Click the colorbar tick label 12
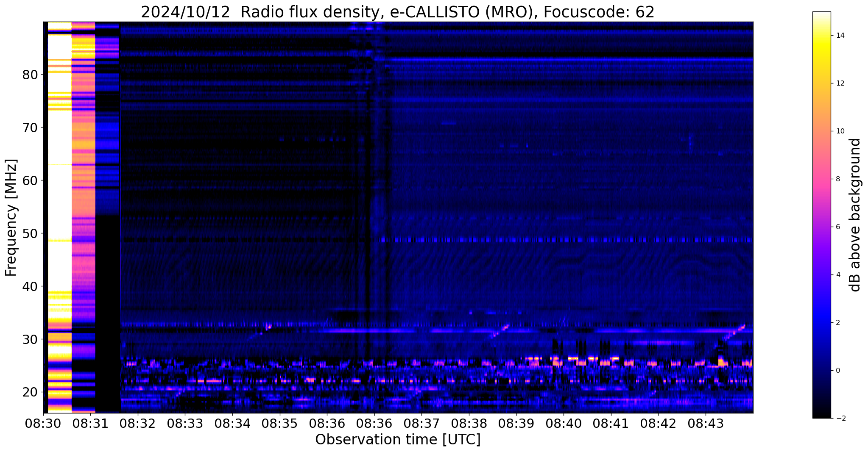Image resolution: width=868 pixels, height=452 pixels. pos(840,83)
